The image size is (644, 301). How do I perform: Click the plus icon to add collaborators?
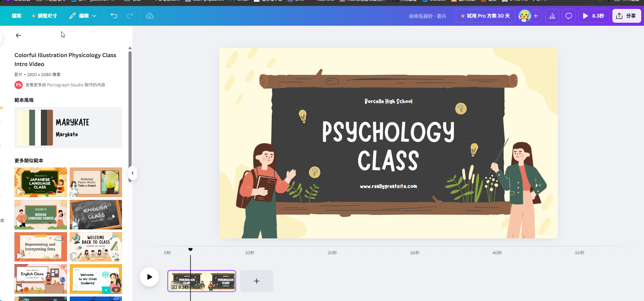point(536,16)
